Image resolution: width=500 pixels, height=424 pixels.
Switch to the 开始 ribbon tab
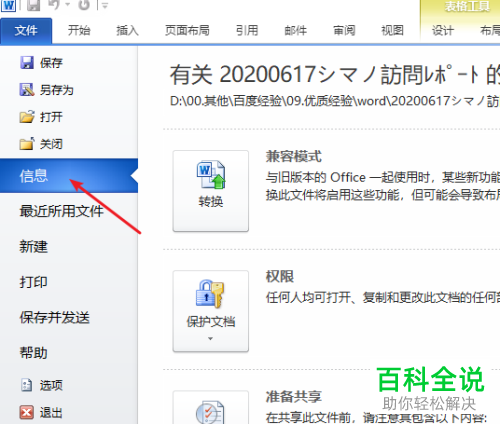[79, 30]
